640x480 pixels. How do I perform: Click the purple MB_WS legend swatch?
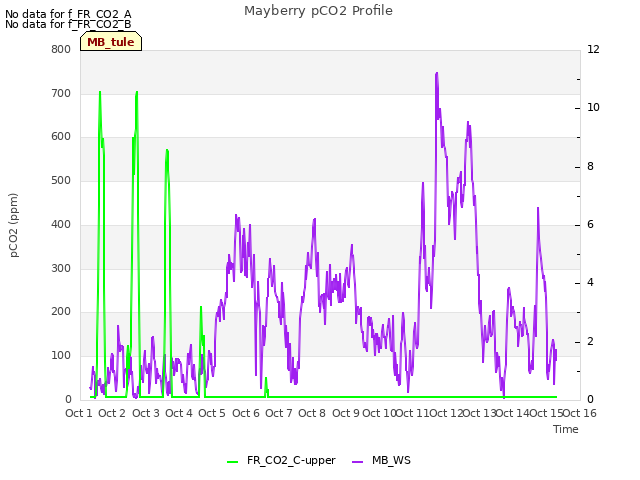pyautogui.click(x=357, y=462)
